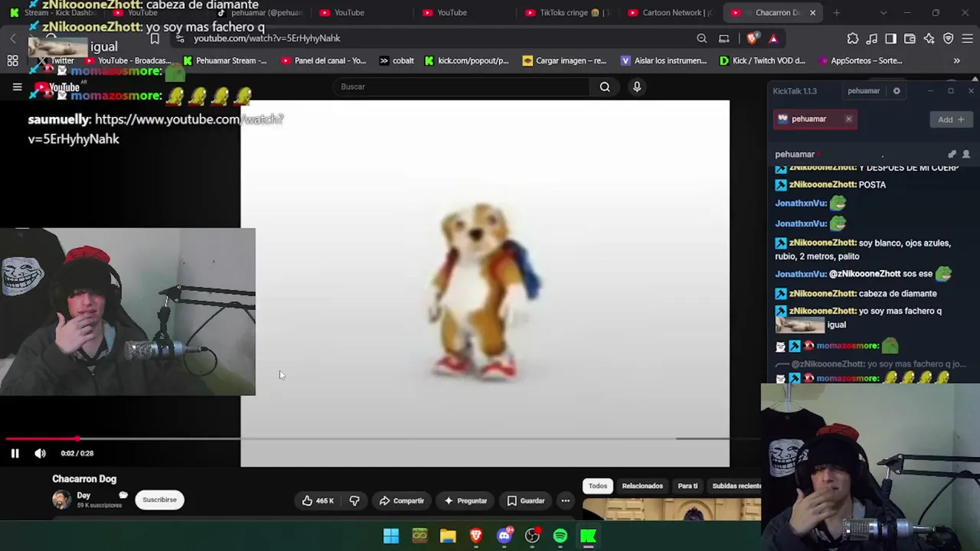Open the browser apps grid icon
The height and width of the screenshot is (551, 980).
(x=12, y=60)
